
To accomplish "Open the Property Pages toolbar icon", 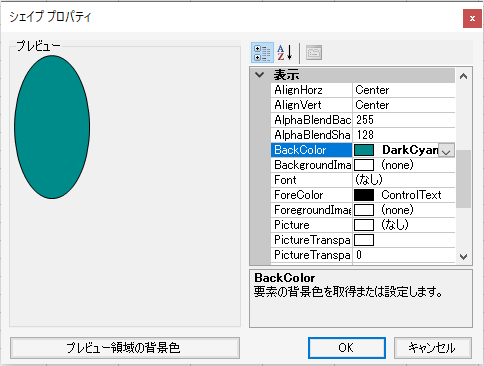I will [x=314, y=53].
